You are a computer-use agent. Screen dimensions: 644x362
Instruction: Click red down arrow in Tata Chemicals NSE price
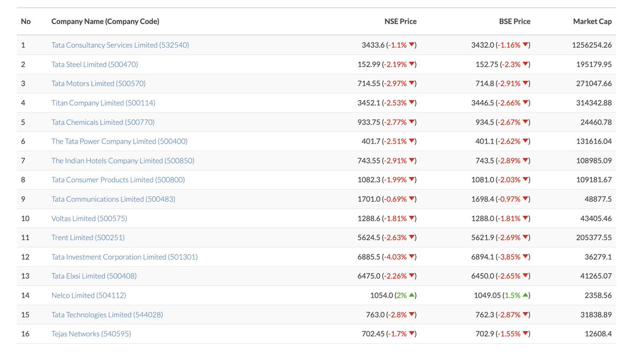pos(412,122)
